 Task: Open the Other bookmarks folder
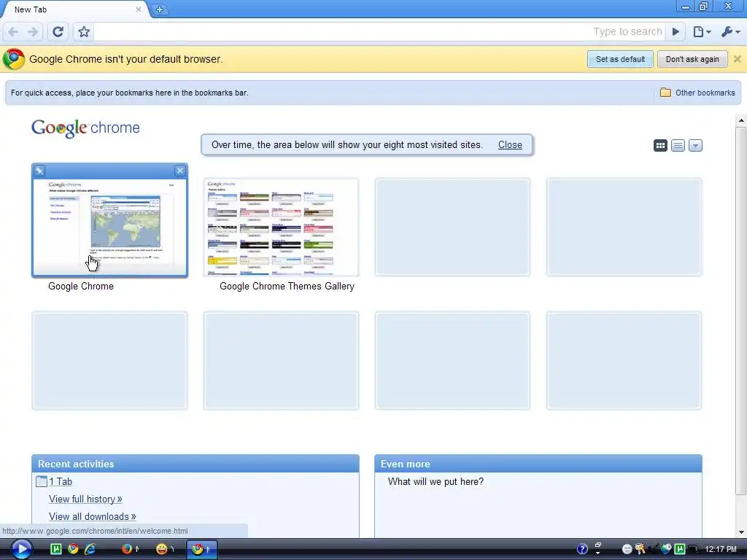click(x=697, y=93)
